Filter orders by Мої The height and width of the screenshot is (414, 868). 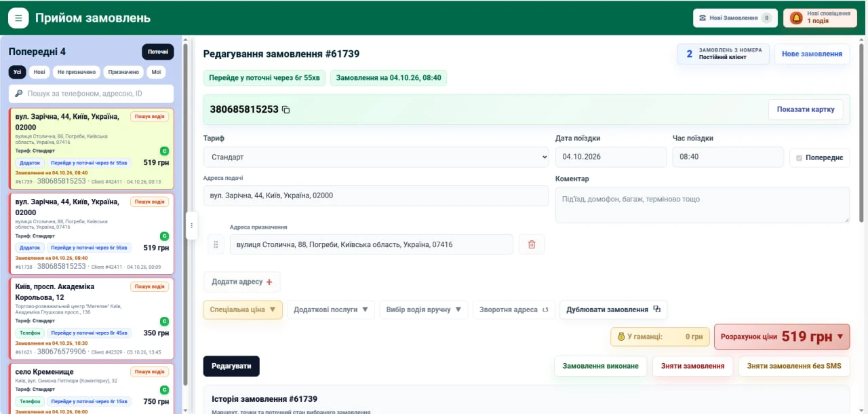pyautogui.click(x=157, y=72)
